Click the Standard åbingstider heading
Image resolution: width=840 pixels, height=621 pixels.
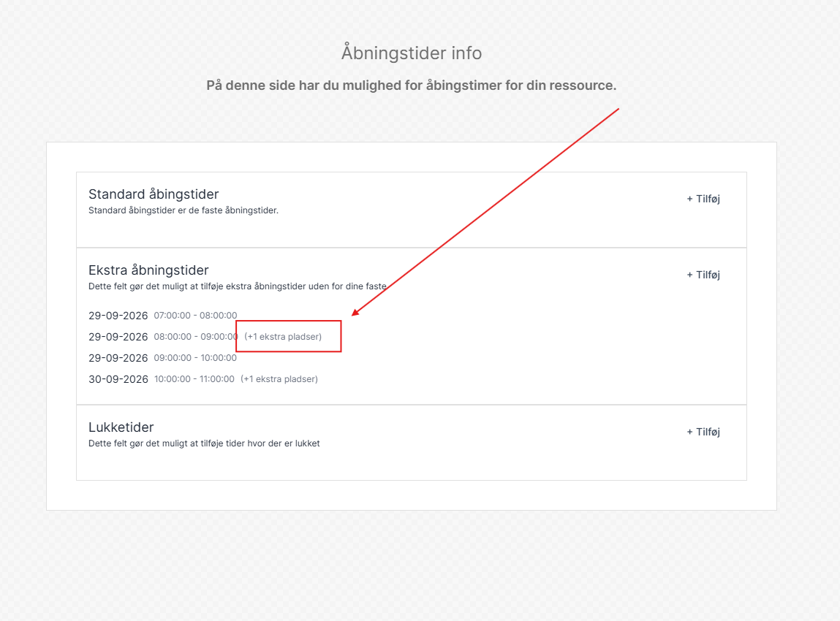(154, 194)
